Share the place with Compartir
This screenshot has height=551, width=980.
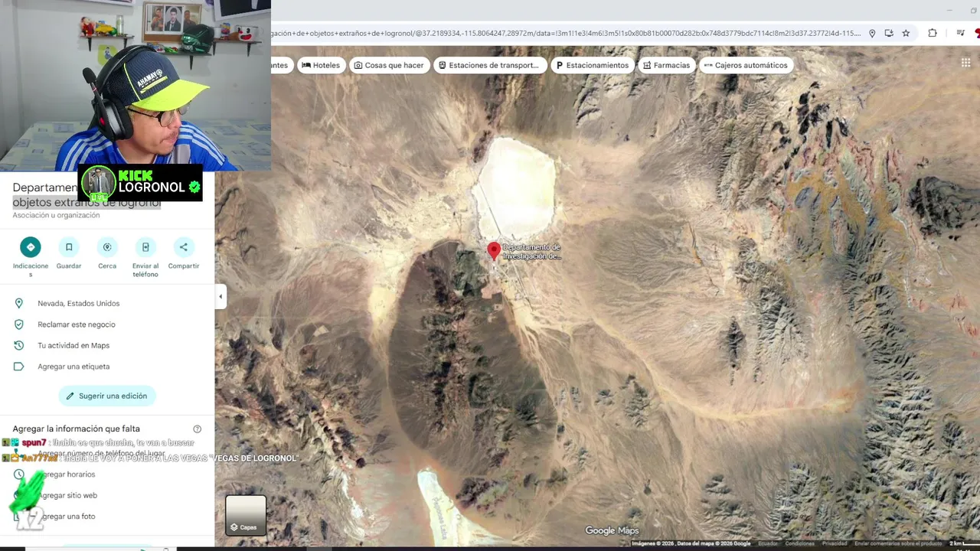coord(183,247)
